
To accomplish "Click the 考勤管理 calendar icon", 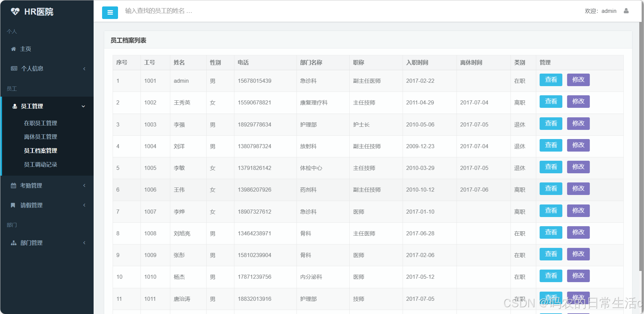I will [x=13, y=185].
